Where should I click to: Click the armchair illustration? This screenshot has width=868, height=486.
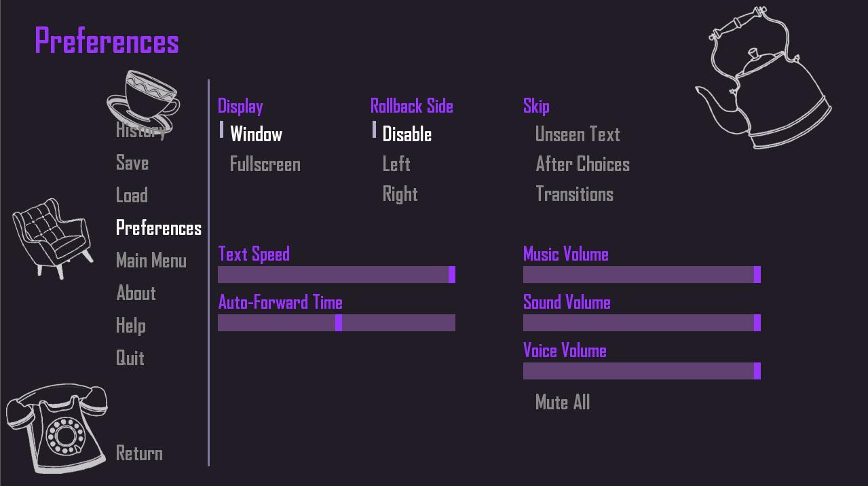point(53,238)
